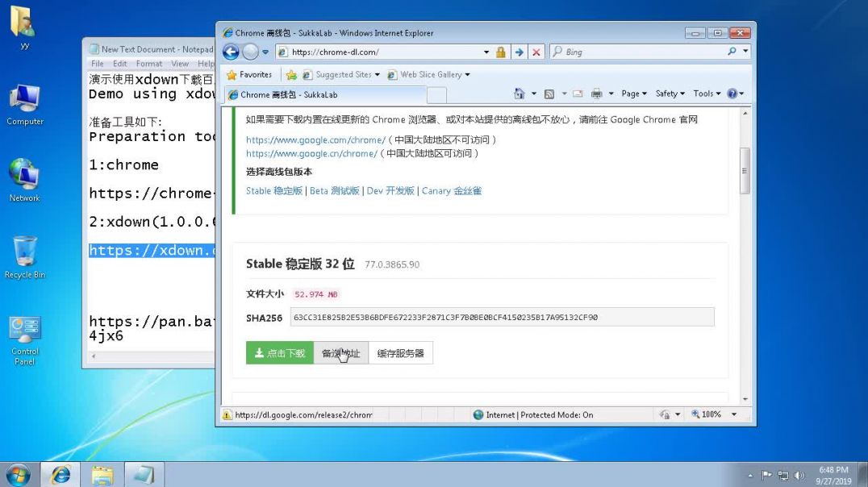
Task: Open the recent pages dropdown arrow
Action: tap(265, 52)
